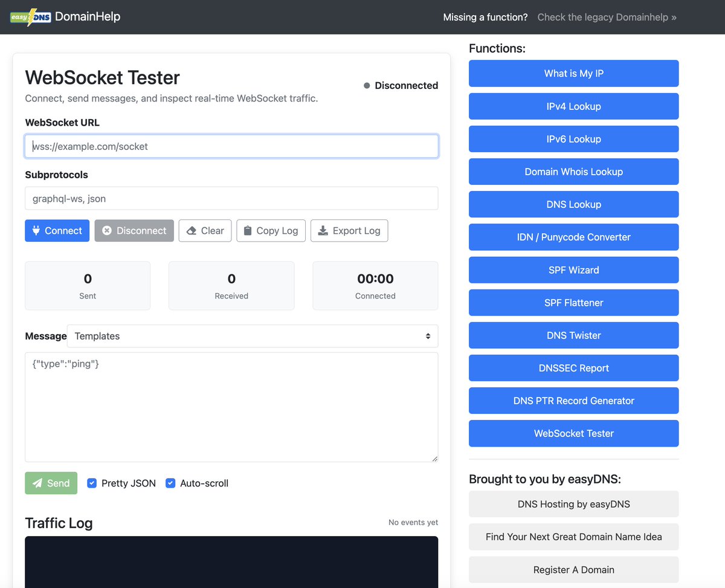The width and height of the screenshot is (725, 588).
Task: Click inside the message text area
Action: pyautogui.click(x=231, y=407)
